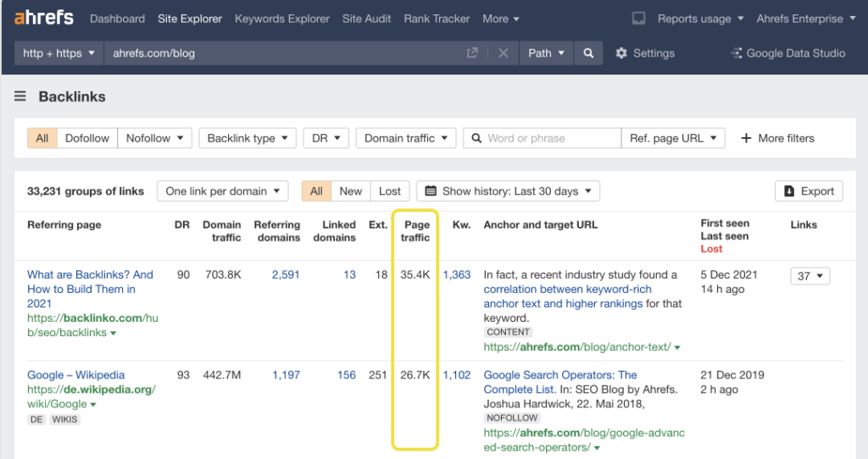Filter by Dofollow links
This screenshot has height=459, width=868.
click(x=87, y=138)
